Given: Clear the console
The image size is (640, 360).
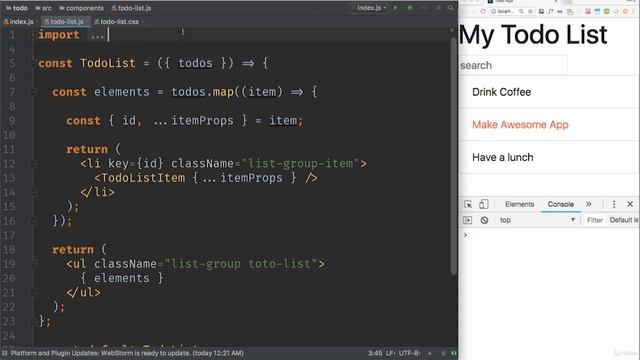Looking at the screenshot, I should (484, 220).
